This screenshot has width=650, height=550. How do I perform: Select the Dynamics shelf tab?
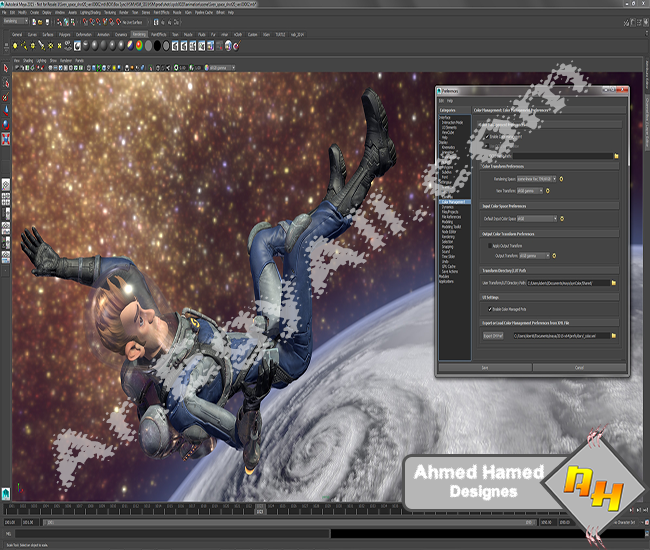pyautogui.click(x=121, y=35)
